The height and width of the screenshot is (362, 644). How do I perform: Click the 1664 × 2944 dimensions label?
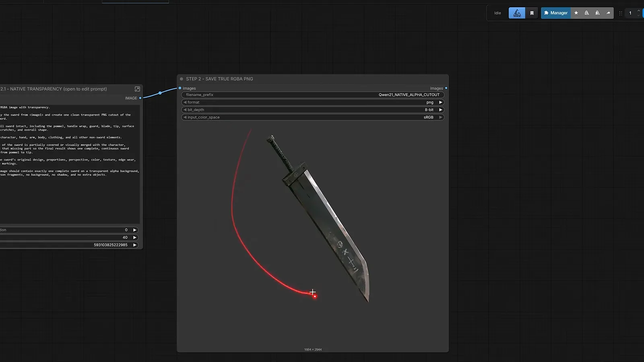(x=313, y=350)
